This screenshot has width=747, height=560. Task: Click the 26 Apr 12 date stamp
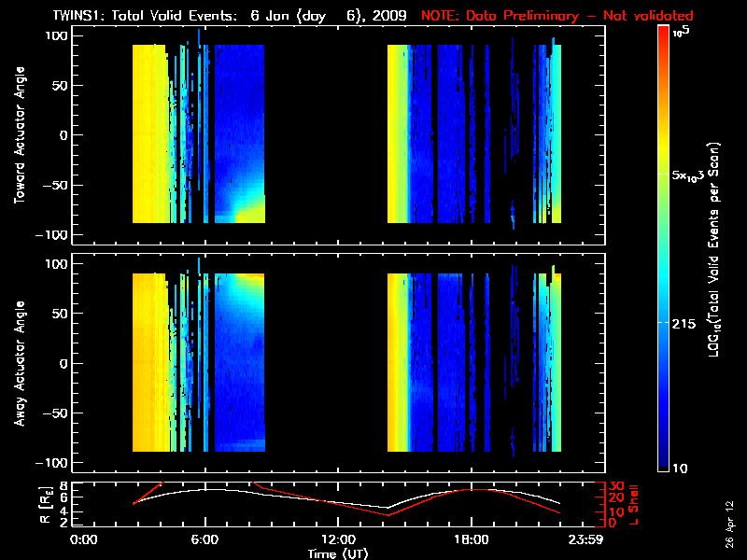(728, 523)
